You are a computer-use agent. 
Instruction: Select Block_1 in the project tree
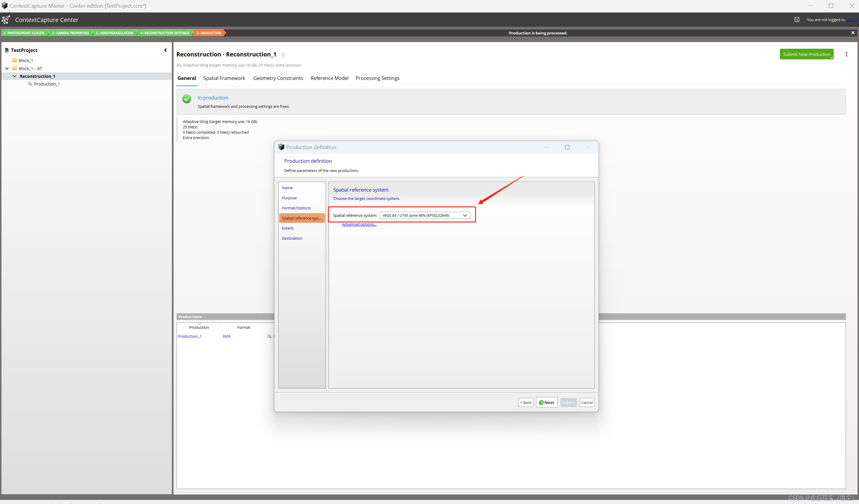[26, 61]
